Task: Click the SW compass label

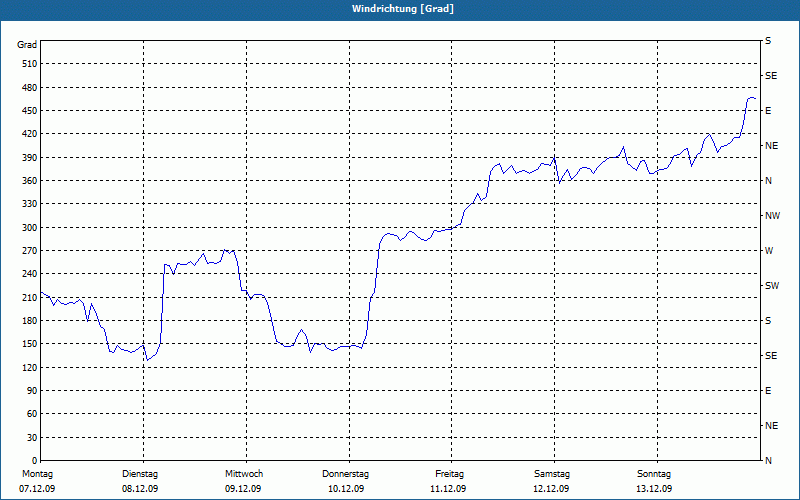Action: click(772, 286)
